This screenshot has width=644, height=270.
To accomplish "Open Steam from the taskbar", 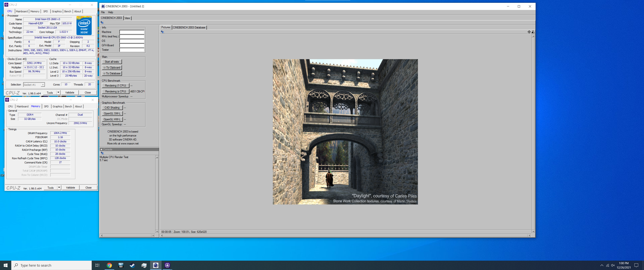I will (132, 265).
